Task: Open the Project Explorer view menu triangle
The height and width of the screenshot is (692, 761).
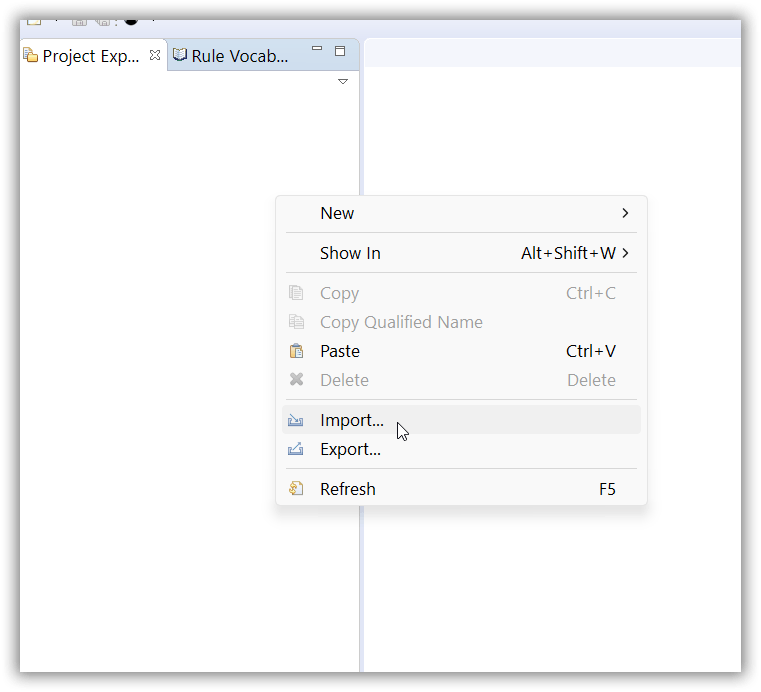Action: [343, 81]
